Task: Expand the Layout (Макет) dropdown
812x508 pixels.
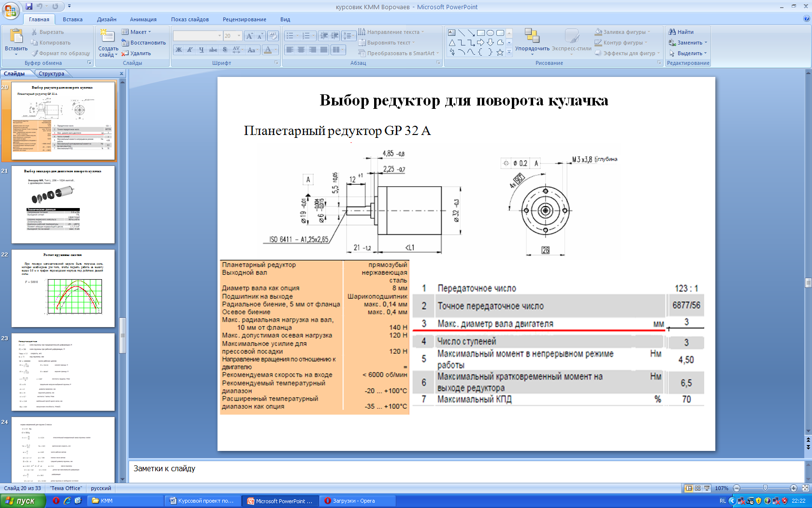Action: coord(136,32)
